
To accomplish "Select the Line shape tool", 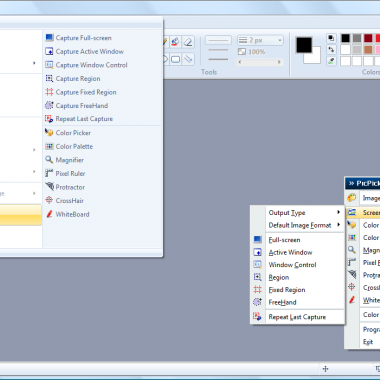I will [188, 59].
